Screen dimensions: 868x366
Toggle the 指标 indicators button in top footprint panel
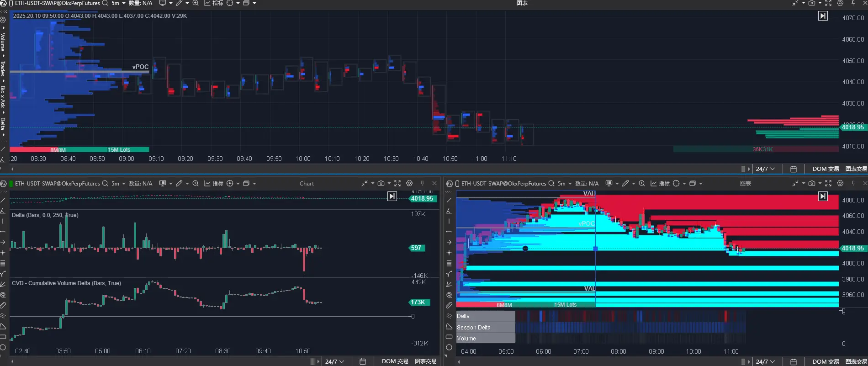click(x=214, y=3)
